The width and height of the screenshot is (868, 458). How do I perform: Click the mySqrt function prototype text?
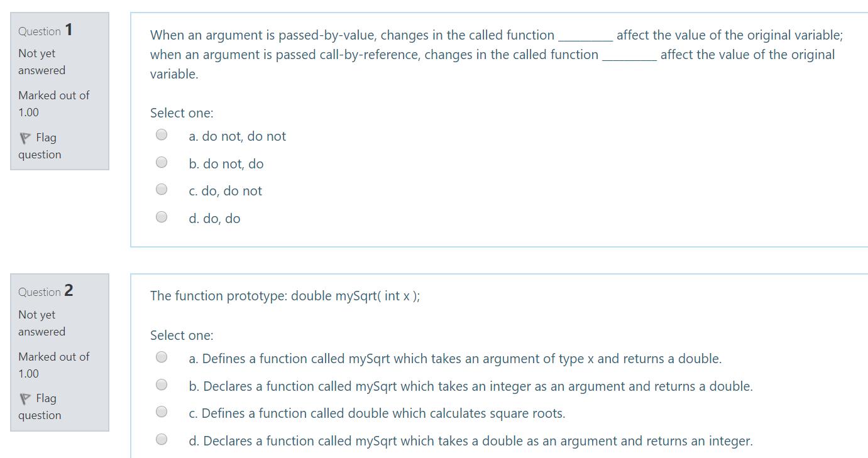pyautogui.click(x=285, y=295)
